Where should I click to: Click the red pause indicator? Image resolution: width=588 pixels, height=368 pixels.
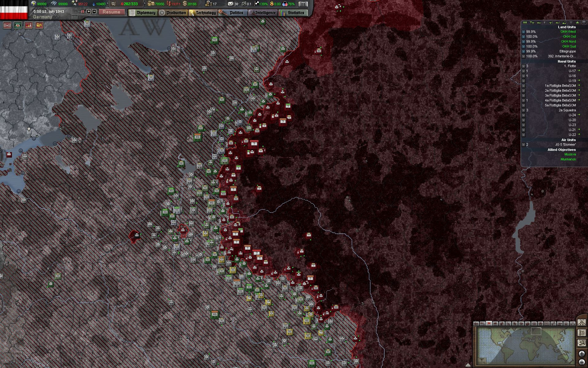coord(82,12)
